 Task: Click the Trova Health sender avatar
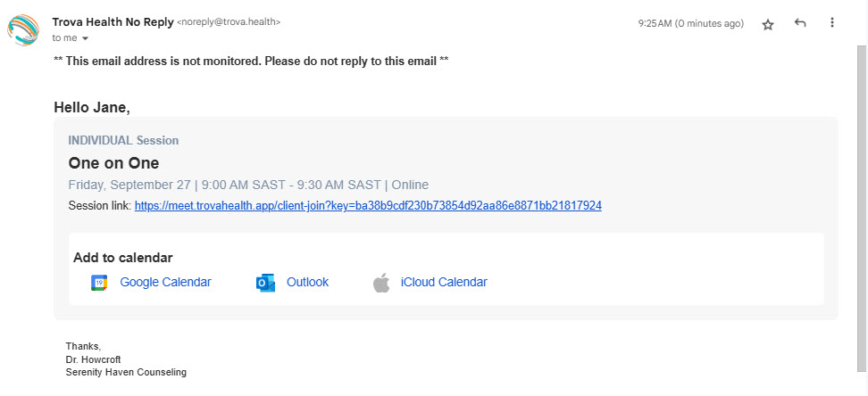23,29
